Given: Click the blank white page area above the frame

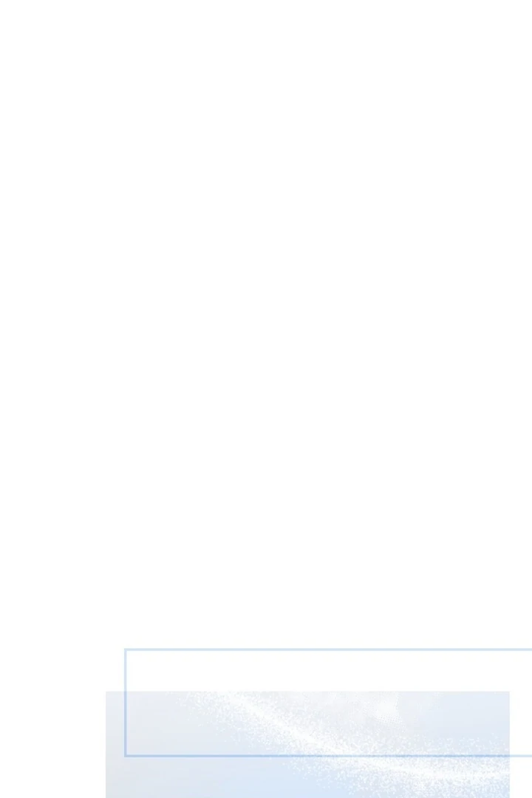Looking at the screenshot, I should click(x=266, y=324).
